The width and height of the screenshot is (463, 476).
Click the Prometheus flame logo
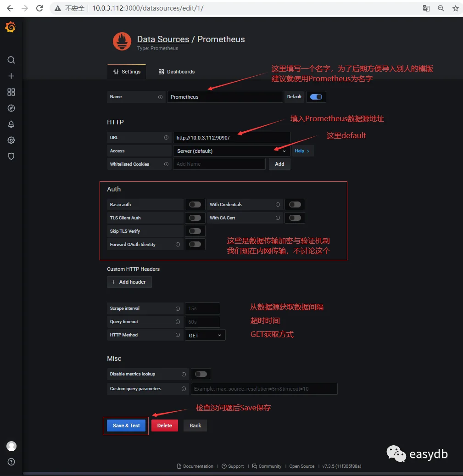(x=122, y=42)
